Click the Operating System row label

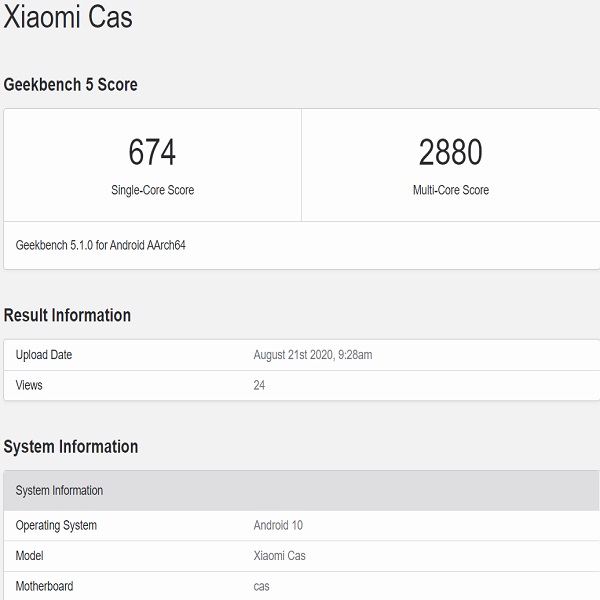click(x=56, y=525)
